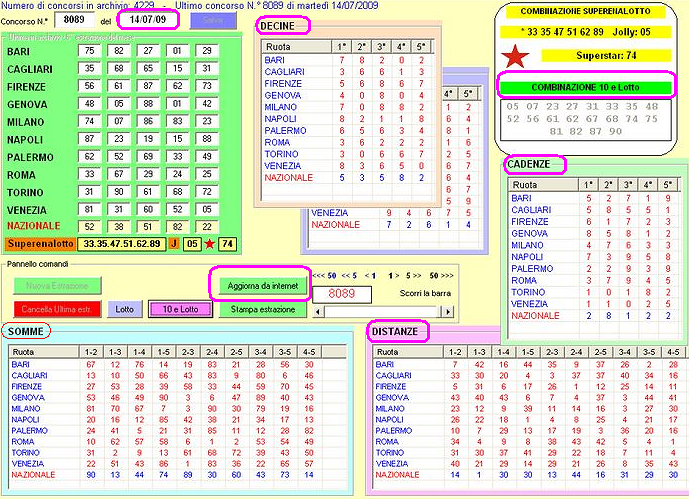Viewport: 689px width, 500px height.
Task: Select the PALERMO row in CADENZE table
Action: tap(594, 268)
